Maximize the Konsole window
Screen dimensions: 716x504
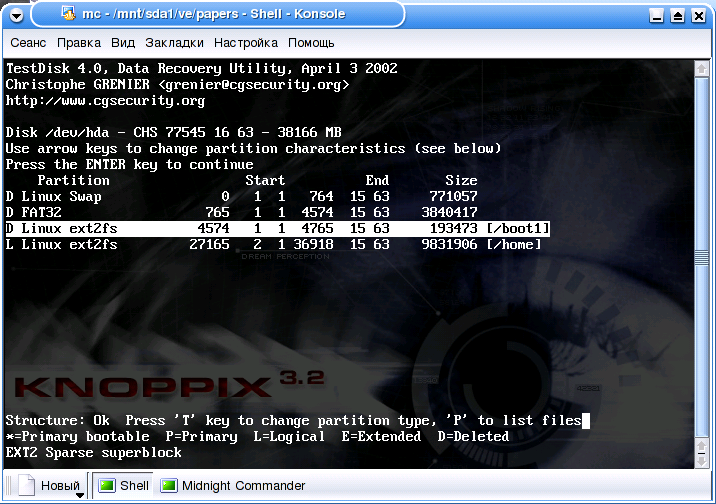coord(678,16)
